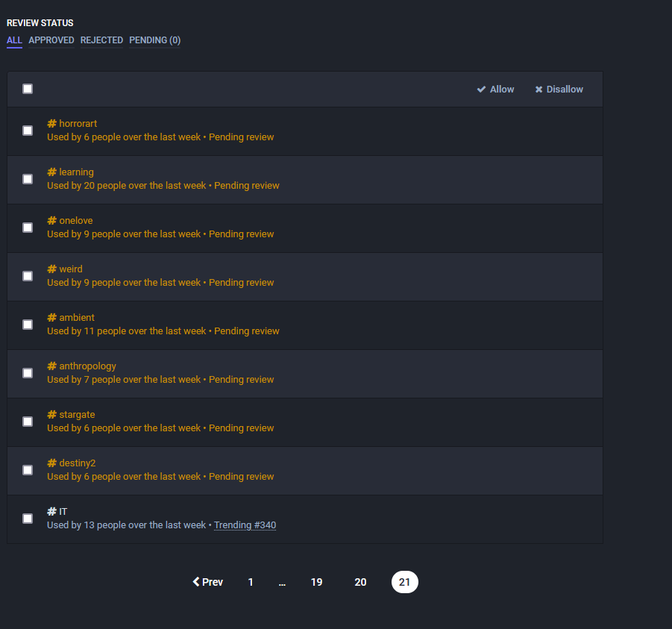The width and height of the screenshot is (672, 629).
Task: Check the box for horrorart hashtag
Action: coord(28,131)
